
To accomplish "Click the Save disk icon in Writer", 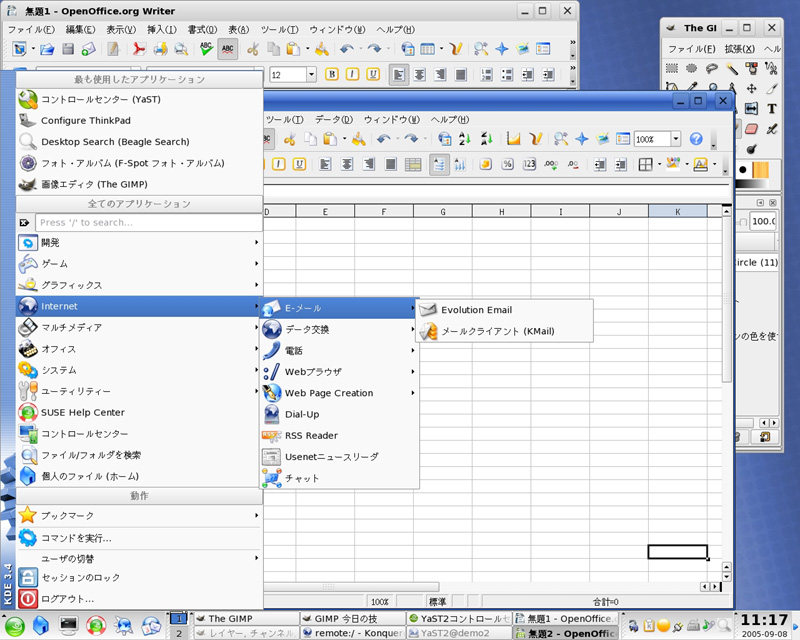I will pos(68,49).
